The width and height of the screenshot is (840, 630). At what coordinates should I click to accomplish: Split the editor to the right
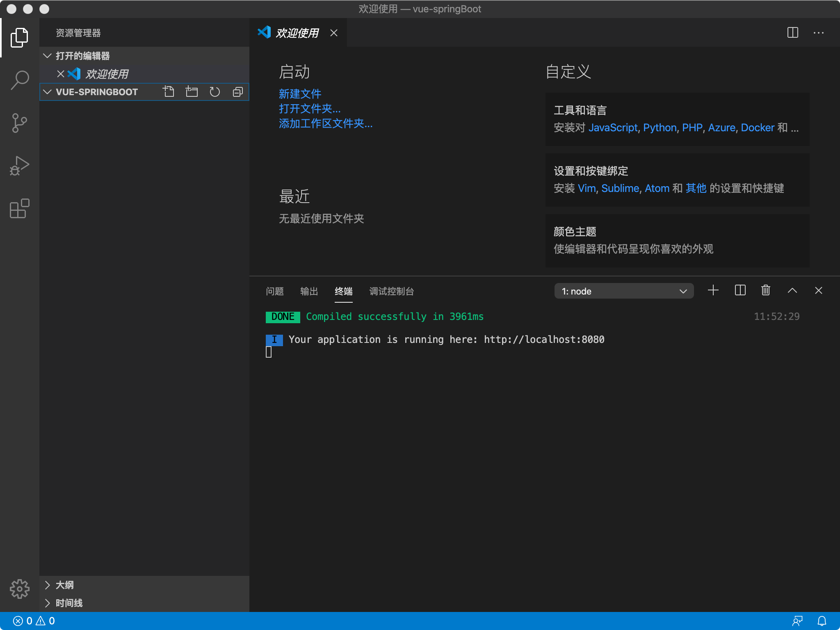tap(792, 33)
